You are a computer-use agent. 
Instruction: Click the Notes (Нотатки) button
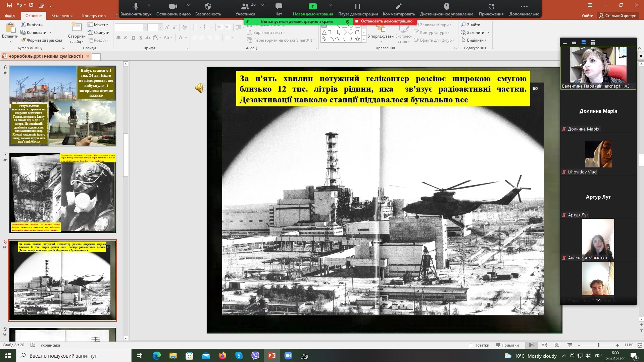coord(479,345)
